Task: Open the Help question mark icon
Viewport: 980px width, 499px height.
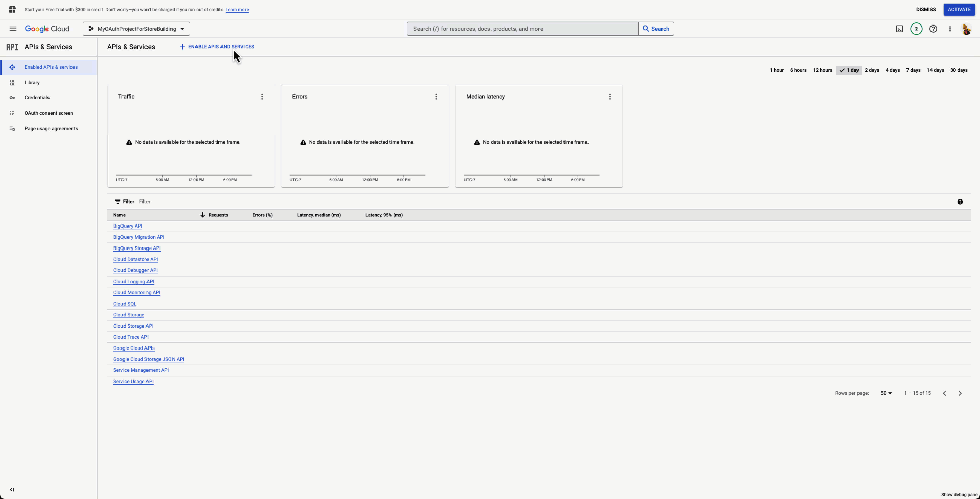Action: pos(934,29)
